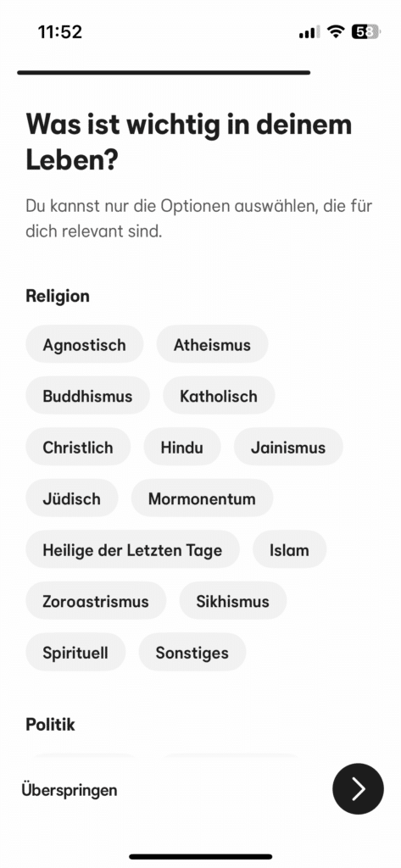401x868 pixels.
Task: Select the Atheismus religion chip
Action: [212, 344]
